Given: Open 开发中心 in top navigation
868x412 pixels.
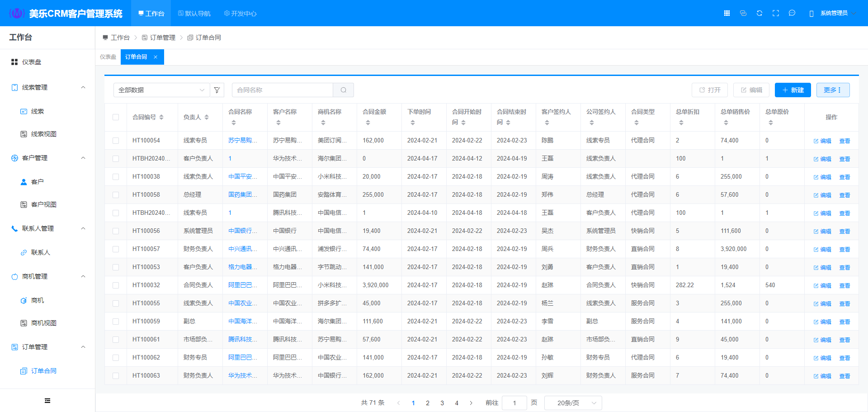Looking at the screenshot, I should coord(241,14).
